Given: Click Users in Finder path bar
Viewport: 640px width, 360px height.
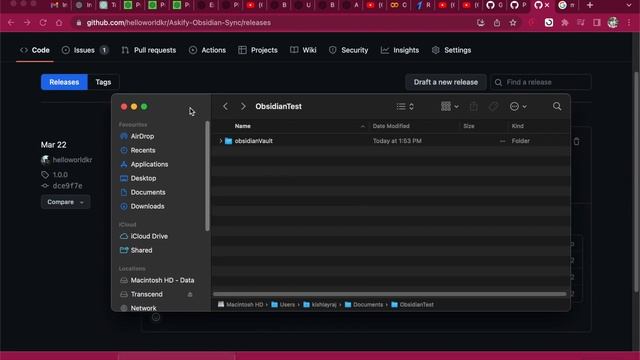Looking at the screenshot, I should (x=283, y=304).
